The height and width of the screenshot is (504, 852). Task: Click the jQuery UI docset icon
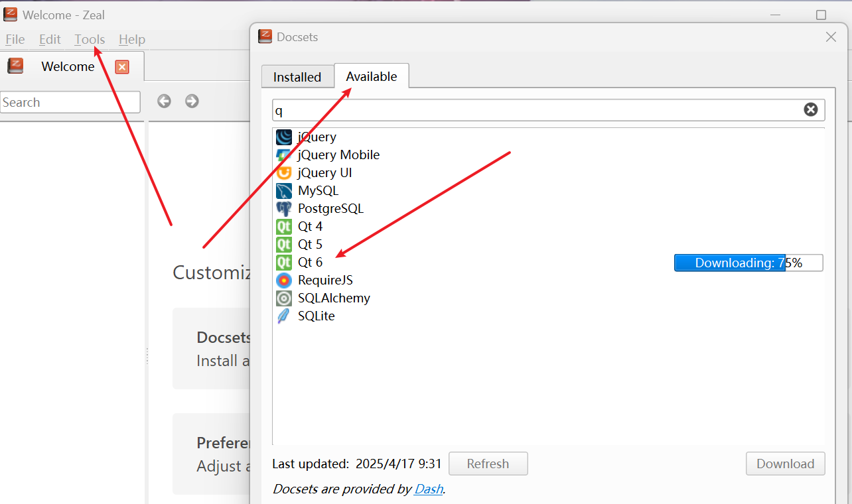point(284,173)
